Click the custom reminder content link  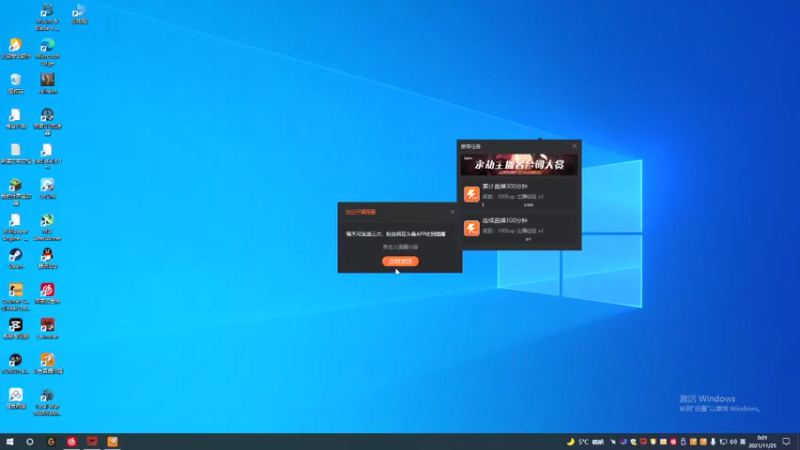[x=400, y=247]
